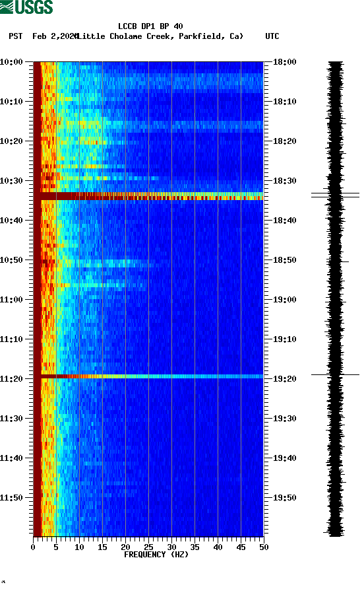Click the '19:10' UTC time label
The width and height of the screenshot is (364, 589).
pyautogui.click(x=285, y=339)
